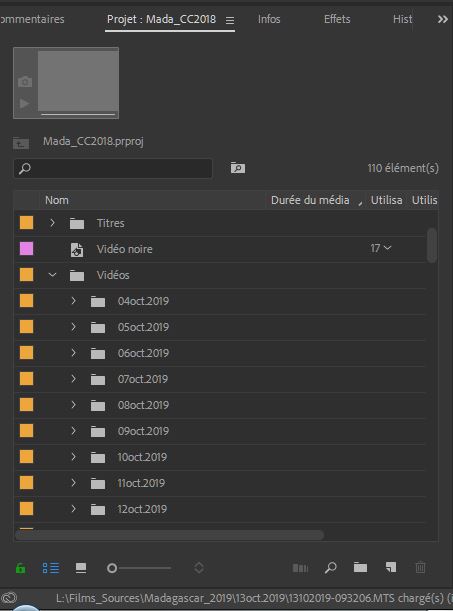
Task: Open Vidéo noire usage dropdown
Action: click(x=387, y=248)
